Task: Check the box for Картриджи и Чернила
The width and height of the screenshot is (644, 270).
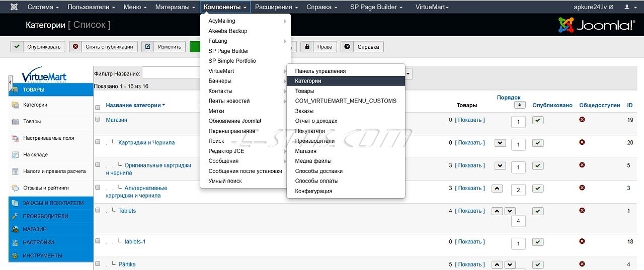Action: click(98, 142)
